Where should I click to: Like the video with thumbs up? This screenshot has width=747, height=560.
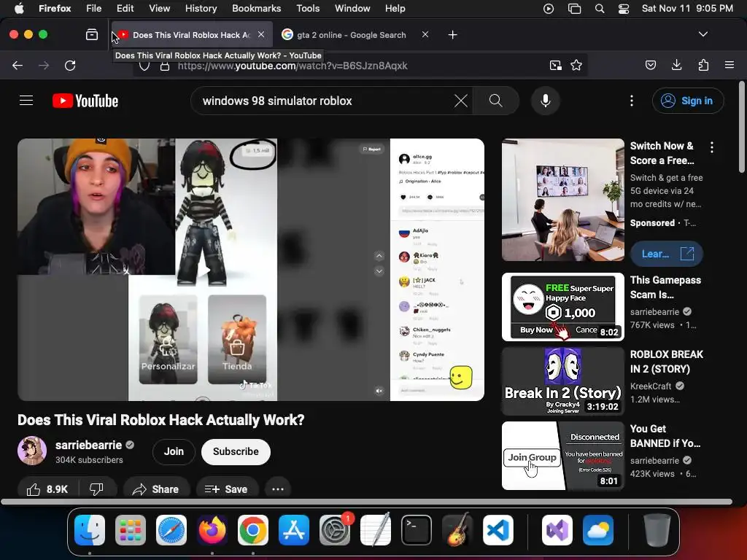47,489
